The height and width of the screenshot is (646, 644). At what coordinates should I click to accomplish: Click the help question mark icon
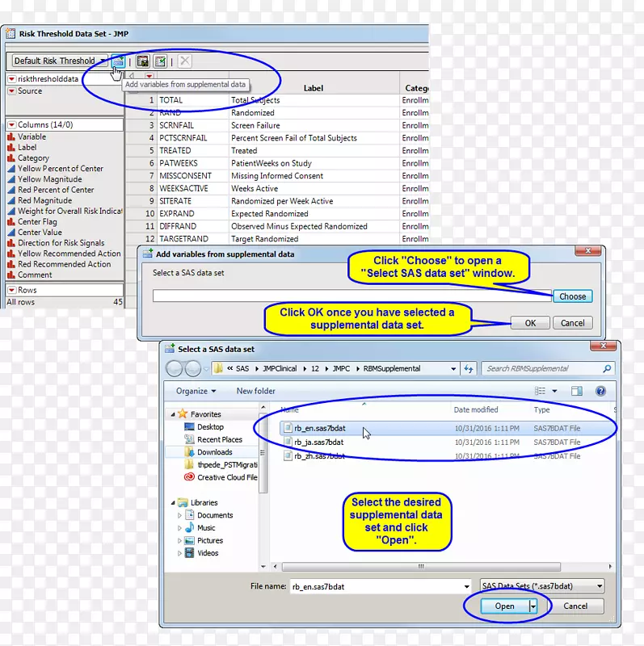pos(600,391)
